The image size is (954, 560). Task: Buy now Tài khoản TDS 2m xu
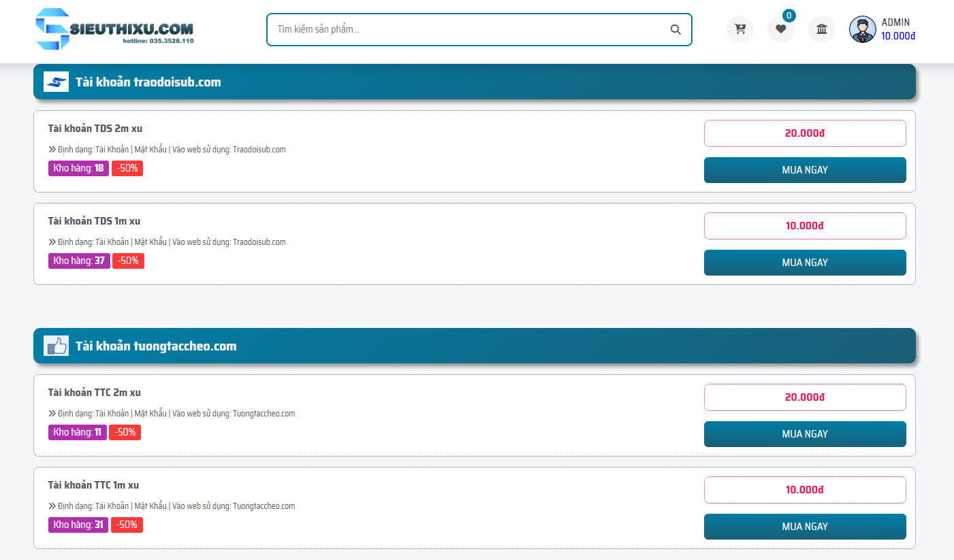[x=804, y=170]
